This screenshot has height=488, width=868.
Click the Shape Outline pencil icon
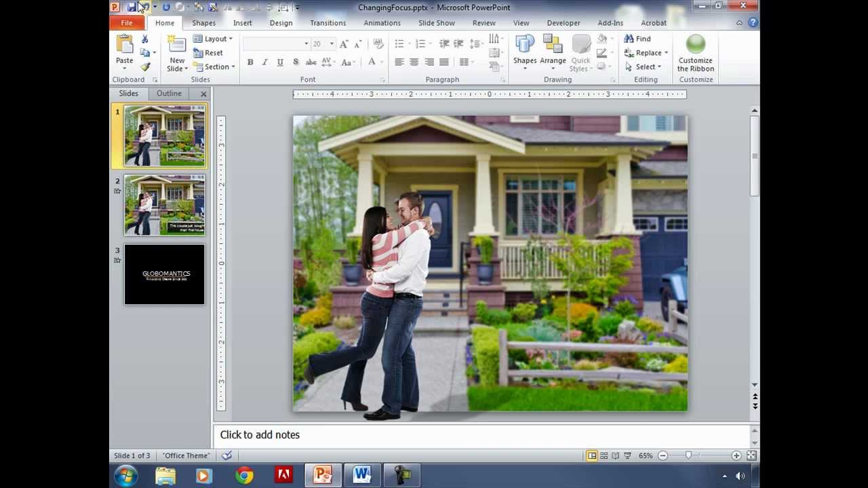click(x=601, y=53)
